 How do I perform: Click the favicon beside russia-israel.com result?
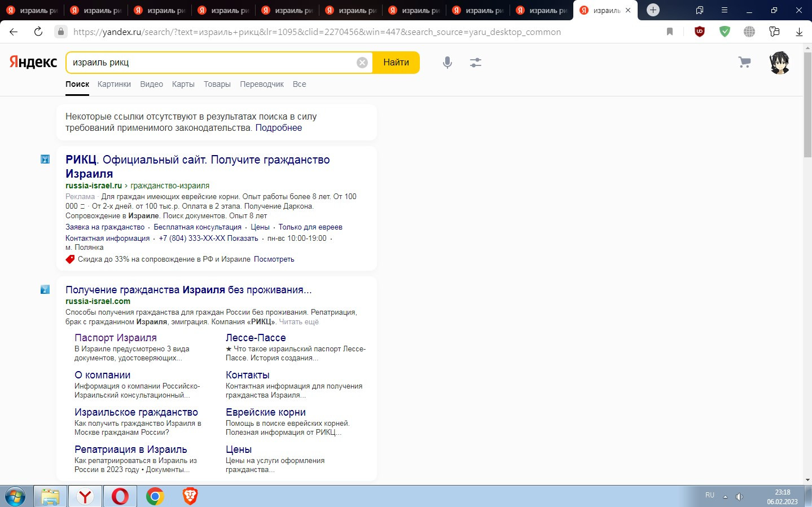(45, 290)
